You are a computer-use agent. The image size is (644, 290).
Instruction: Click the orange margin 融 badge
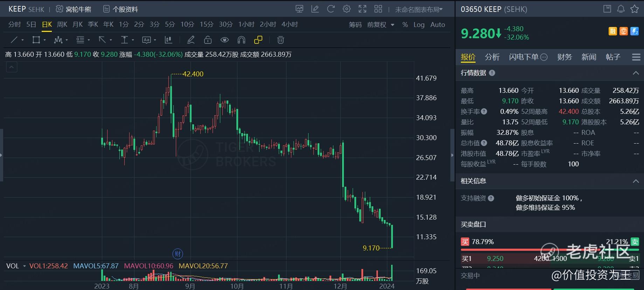(613, 32)
